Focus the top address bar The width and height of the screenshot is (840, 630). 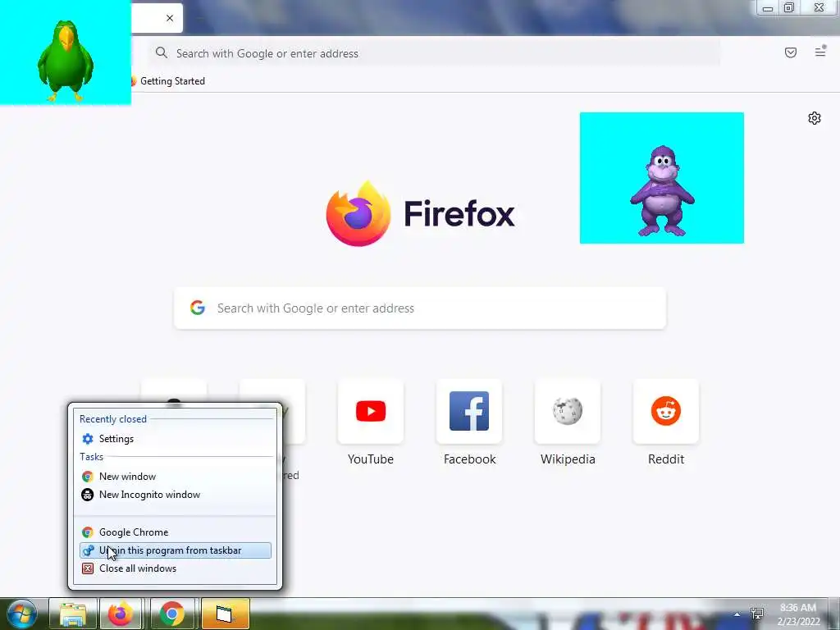434,53
